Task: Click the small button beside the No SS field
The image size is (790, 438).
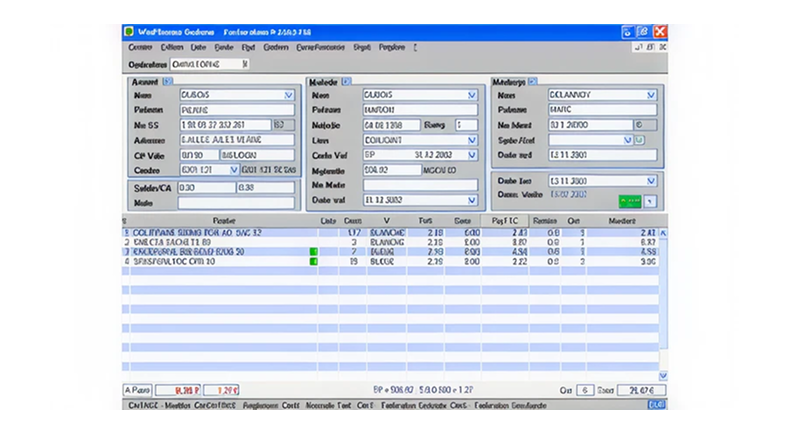Action: pos(283,125)
